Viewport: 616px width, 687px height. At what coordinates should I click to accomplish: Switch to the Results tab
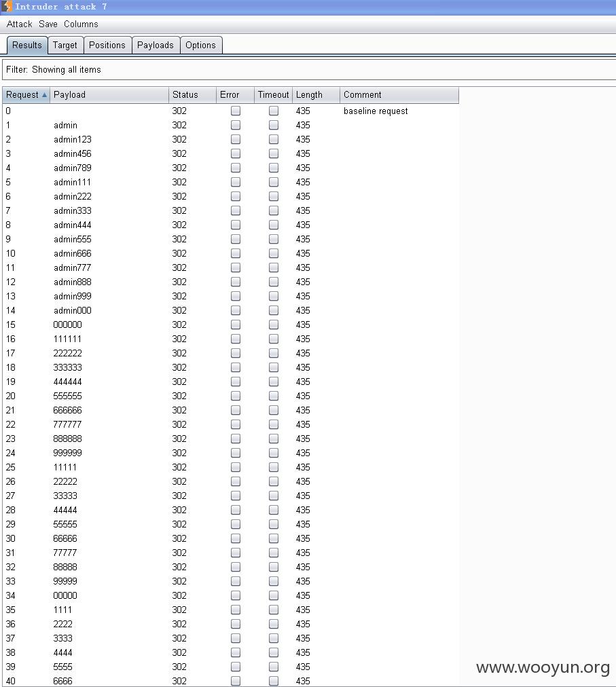pos(26,45)
